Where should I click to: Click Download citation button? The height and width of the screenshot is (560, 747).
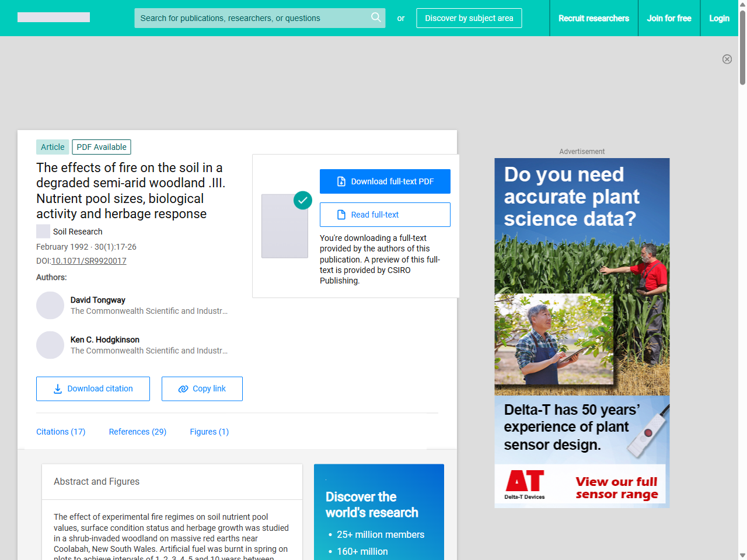pyautogui.click(x=93, y=388)
